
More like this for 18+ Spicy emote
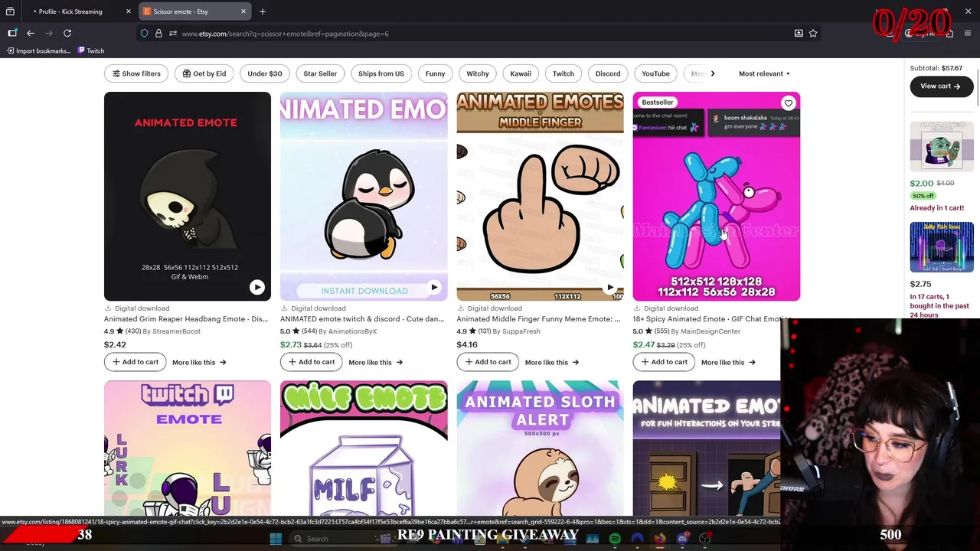728,363
